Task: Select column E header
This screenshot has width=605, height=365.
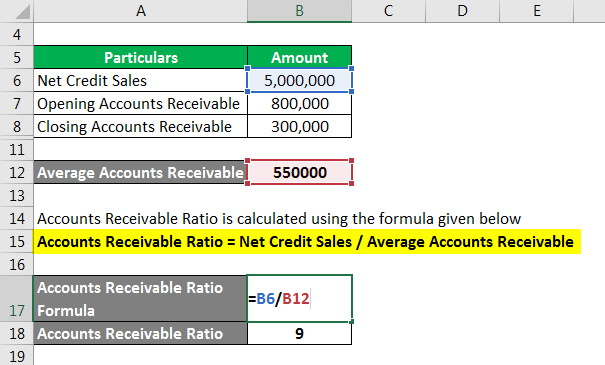Action: (537, 11)
